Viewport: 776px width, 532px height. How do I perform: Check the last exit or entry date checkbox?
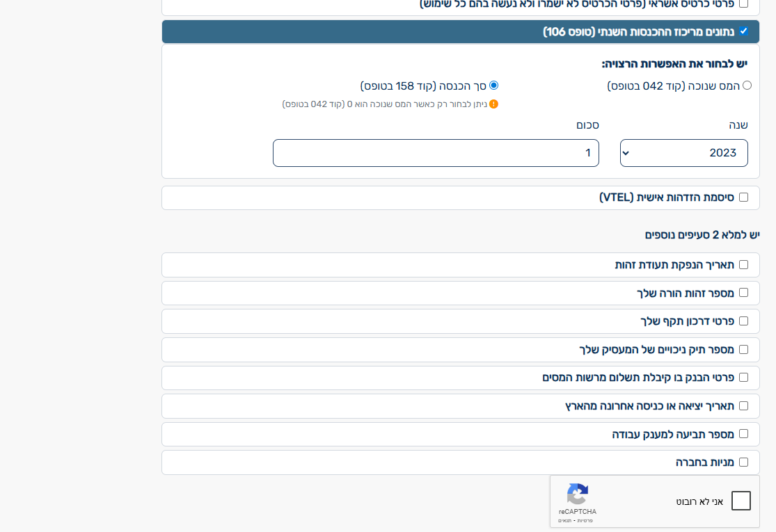tap(743, 405)
